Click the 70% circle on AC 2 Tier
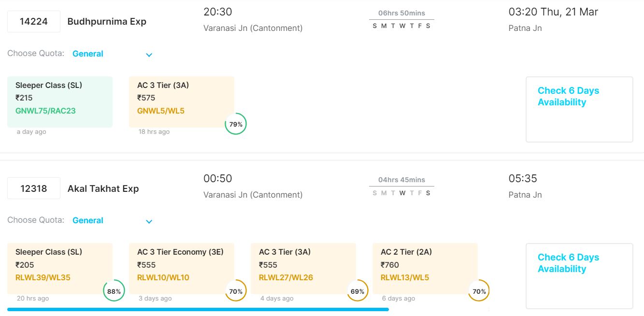 (x=479, y=291)
